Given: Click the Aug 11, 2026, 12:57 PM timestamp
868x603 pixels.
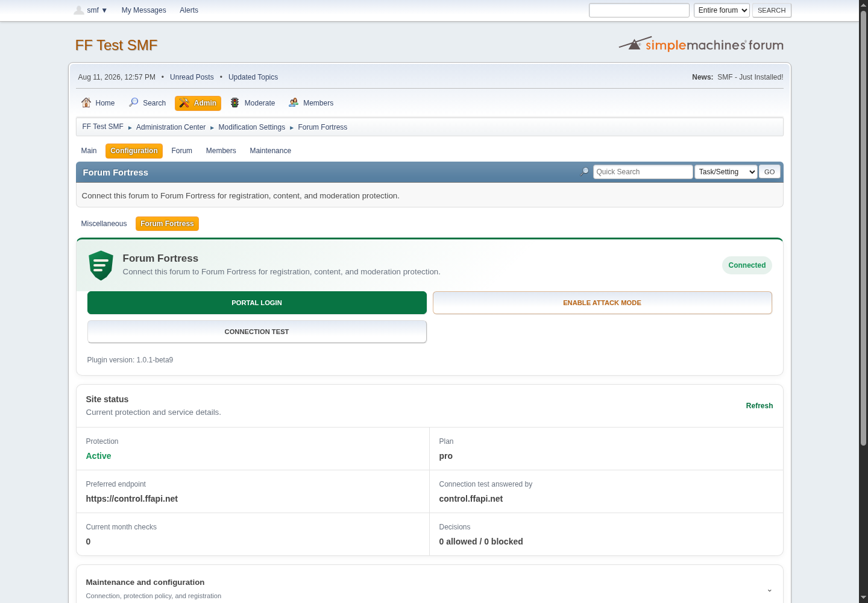Looking at the screenshot, I should (x=117, y=77).
